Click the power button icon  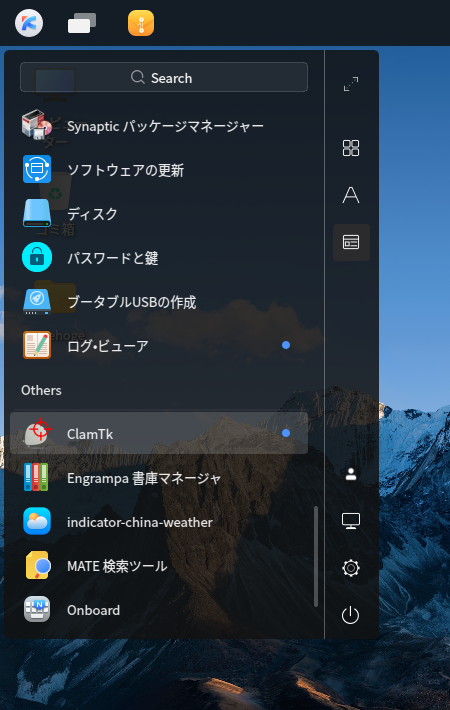350,615
